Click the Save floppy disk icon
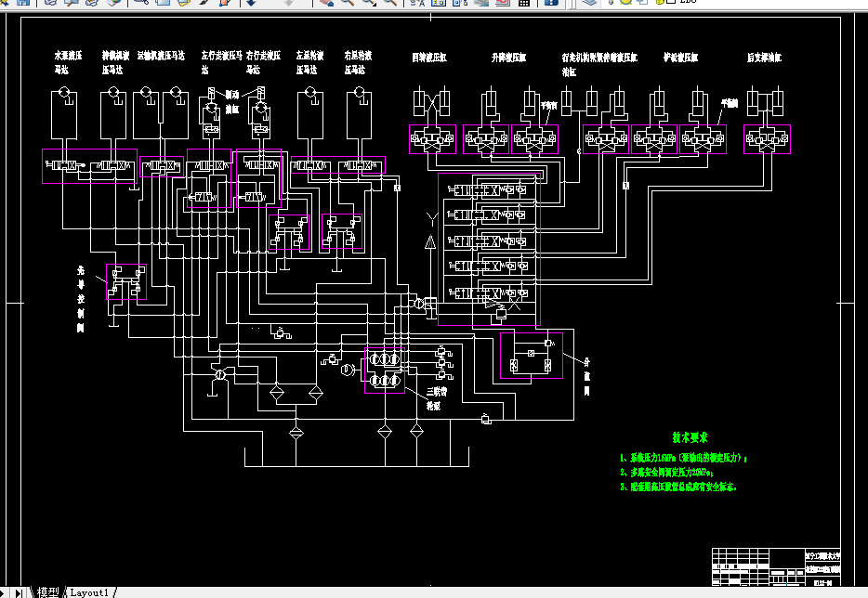Viewport: 868px width, 598px height. click(23, 2)
